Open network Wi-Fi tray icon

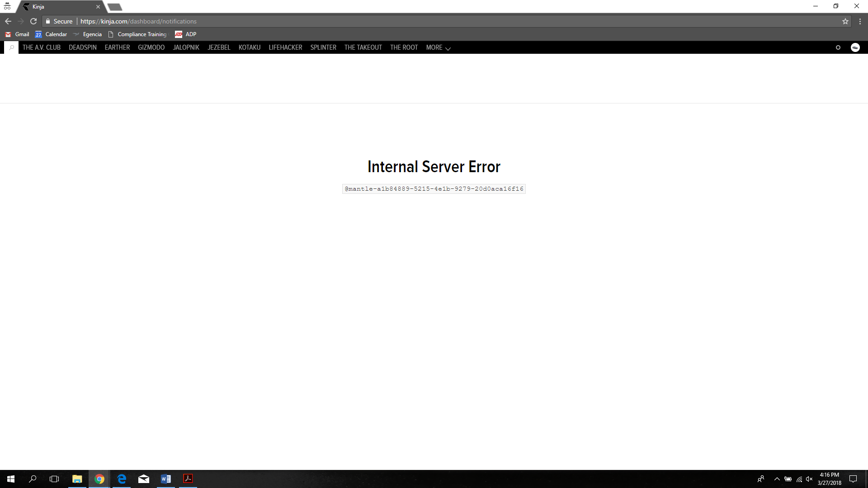click(x=799, y=479)
